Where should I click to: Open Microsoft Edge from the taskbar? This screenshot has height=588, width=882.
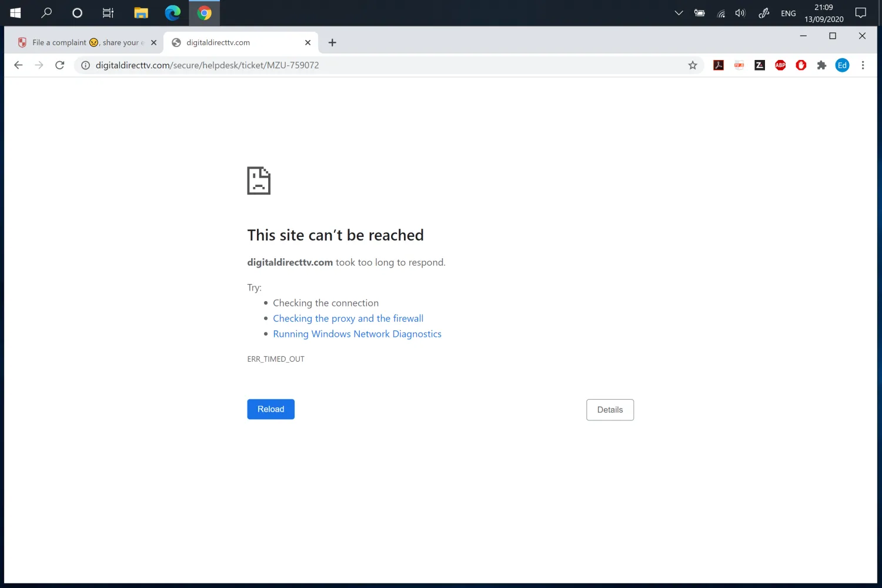click(173, 13)
